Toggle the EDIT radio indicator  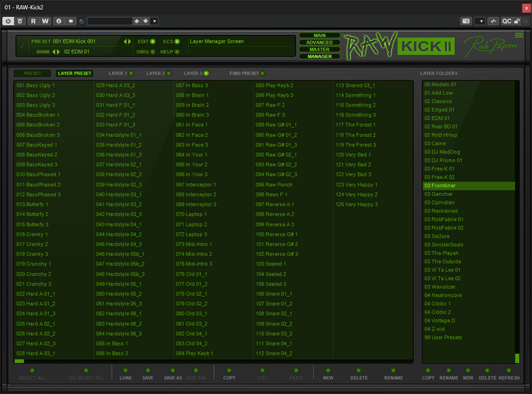pos(152,41)
